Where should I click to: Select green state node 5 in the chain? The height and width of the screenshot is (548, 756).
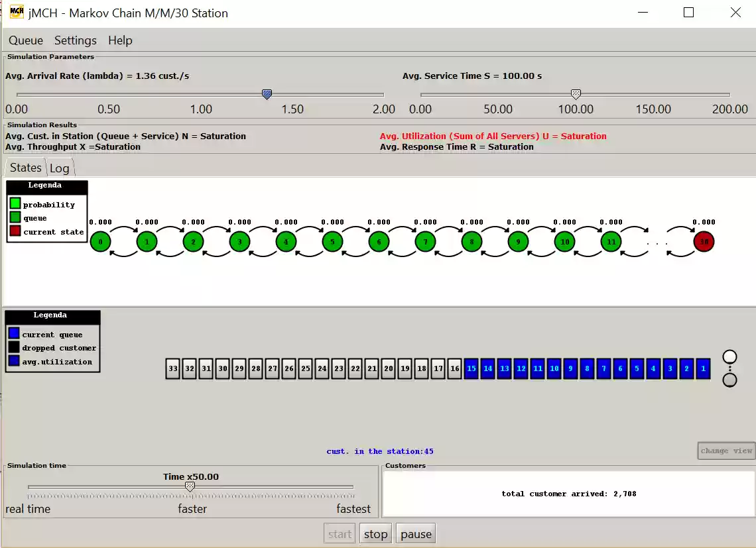[x=332, y=242]
